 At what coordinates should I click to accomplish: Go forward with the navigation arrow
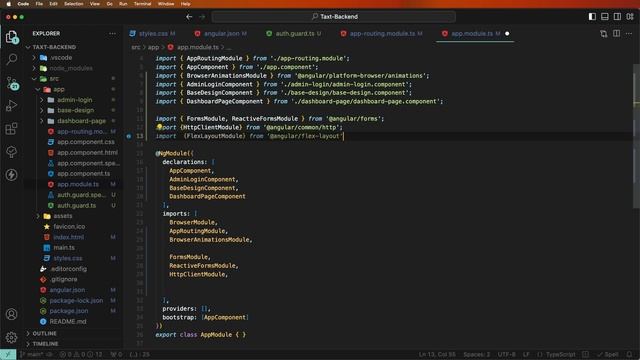[202, 17]
